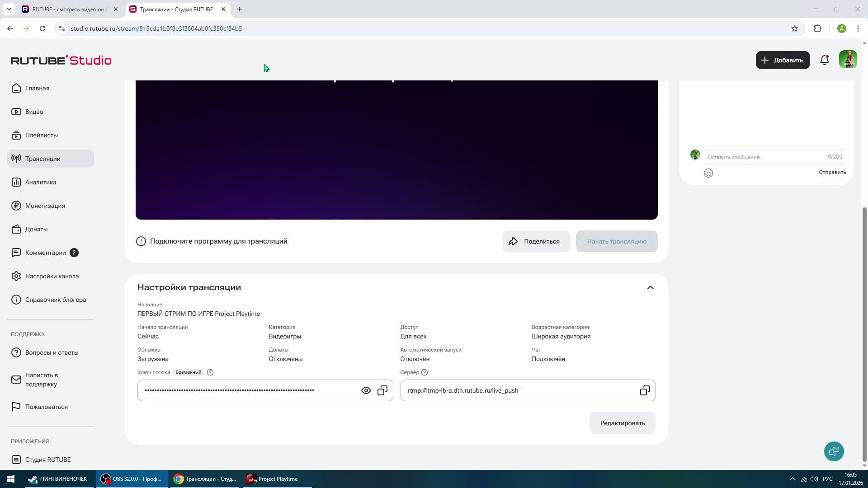
Task: Open Комментарии in the sidebar menu
Action: [45, 253]
